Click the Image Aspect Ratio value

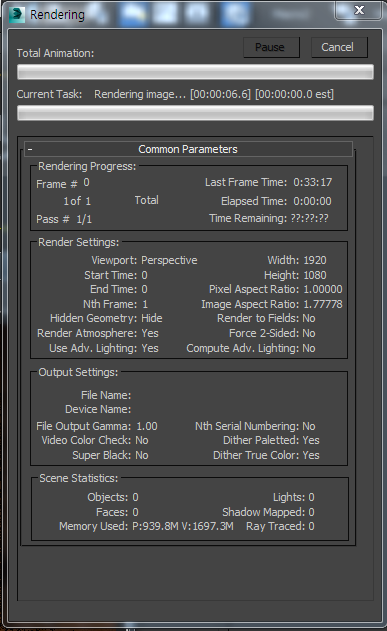(x=323, y=304)
